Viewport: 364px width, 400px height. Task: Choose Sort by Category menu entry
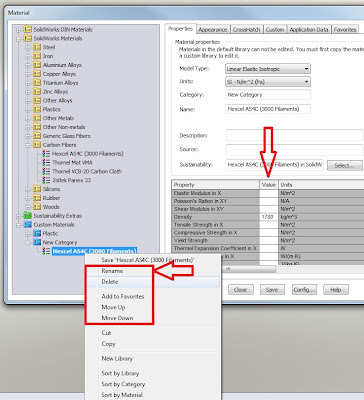click(x=152, y=384)
